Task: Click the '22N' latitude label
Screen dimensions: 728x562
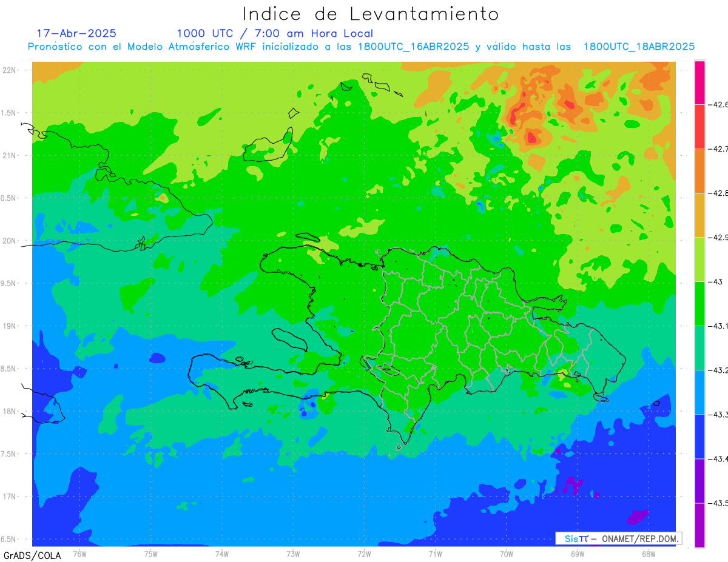Action: click(10, 70)
